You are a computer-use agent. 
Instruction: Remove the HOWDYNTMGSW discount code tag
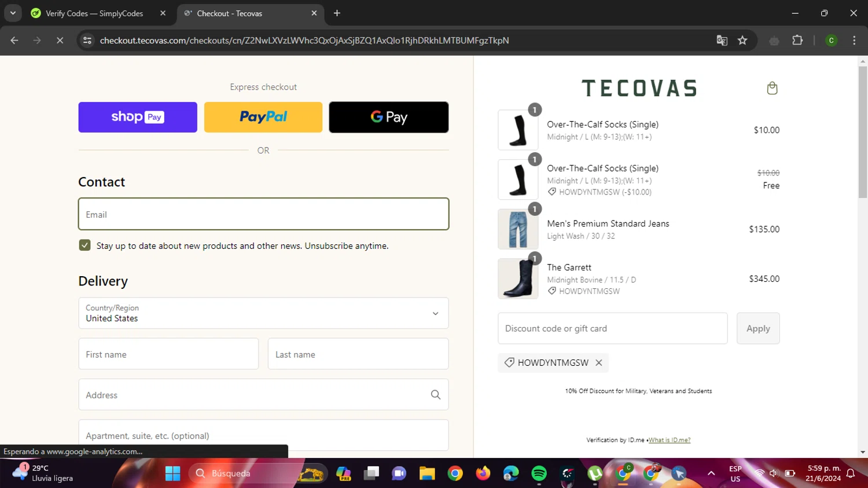click(x=599, y=362)
